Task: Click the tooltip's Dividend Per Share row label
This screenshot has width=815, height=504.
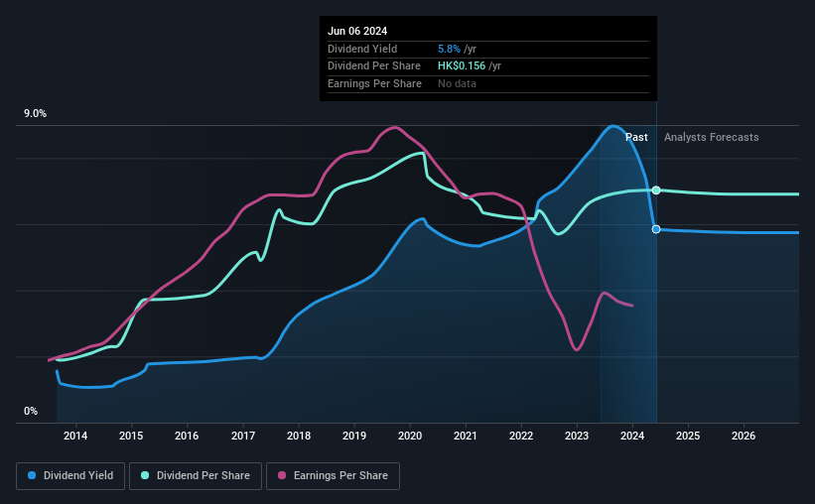Action: click(x=373, y=66)
